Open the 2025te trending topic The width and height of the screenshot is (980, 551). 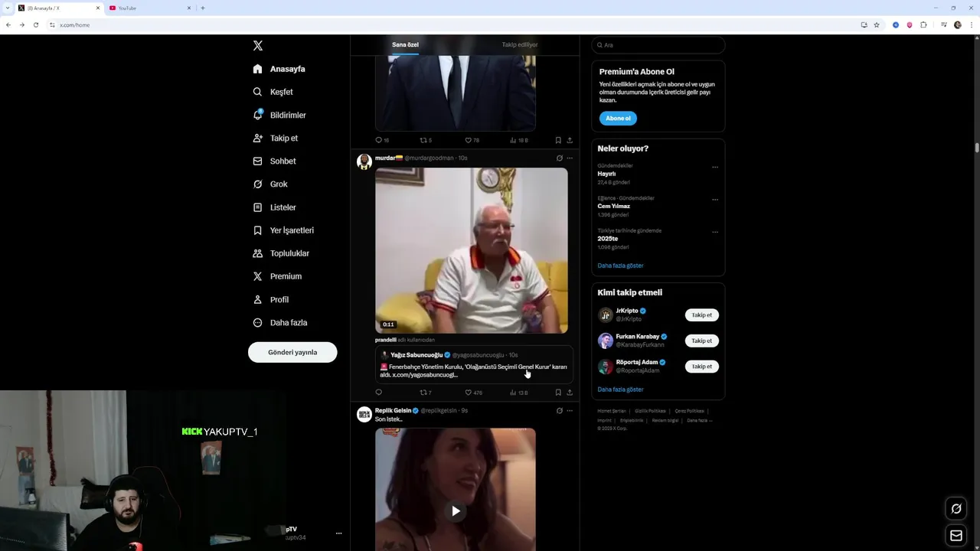pyautogui.click(x=608, y=239)
